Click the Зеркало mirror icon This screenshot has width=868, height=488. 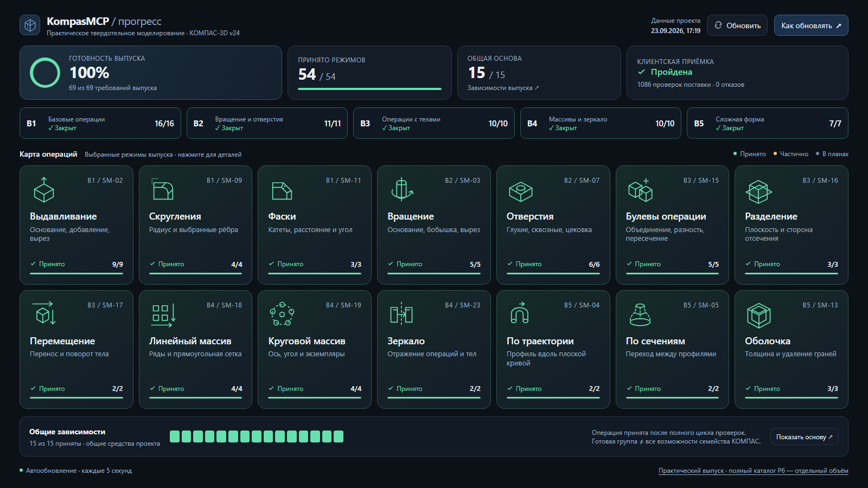401,313
